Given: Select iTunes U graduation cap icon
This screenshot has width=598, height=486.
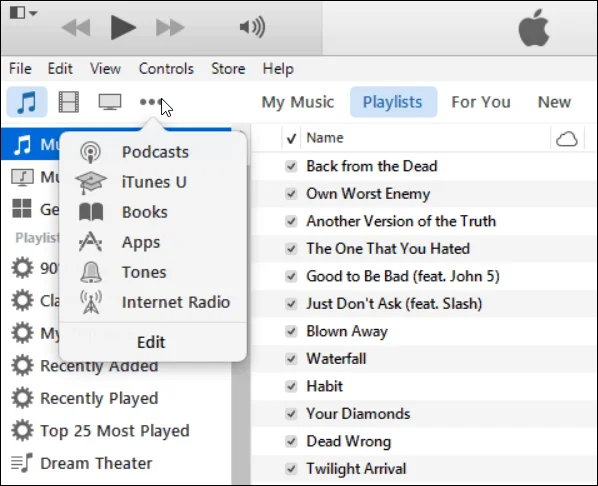Looking at the screenshot, I should click(x=91, y=182).
